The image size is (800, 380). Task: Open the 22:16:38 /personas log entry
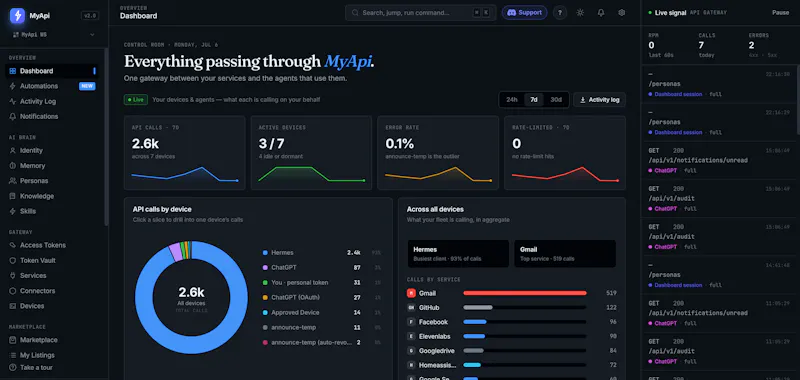[x=719, y=84]
